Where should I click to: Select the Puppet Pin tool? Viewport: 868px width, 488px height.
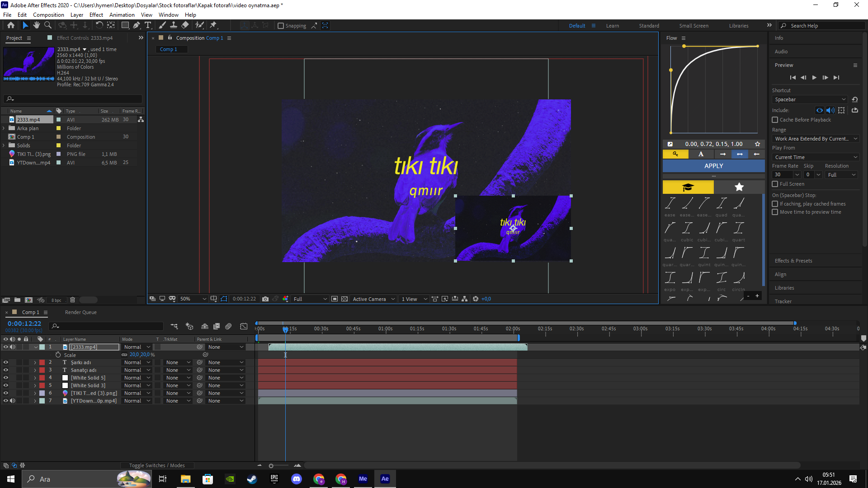point(213,25)
